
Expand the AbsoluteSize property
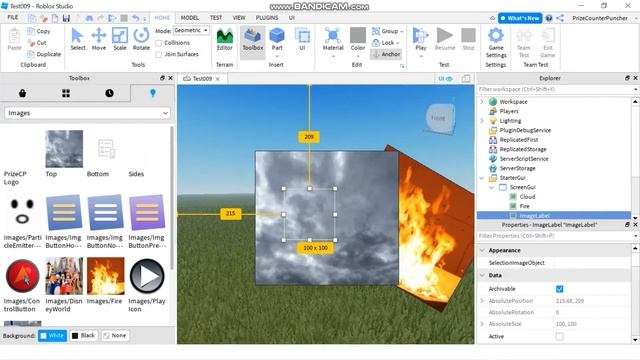(482, 324)
